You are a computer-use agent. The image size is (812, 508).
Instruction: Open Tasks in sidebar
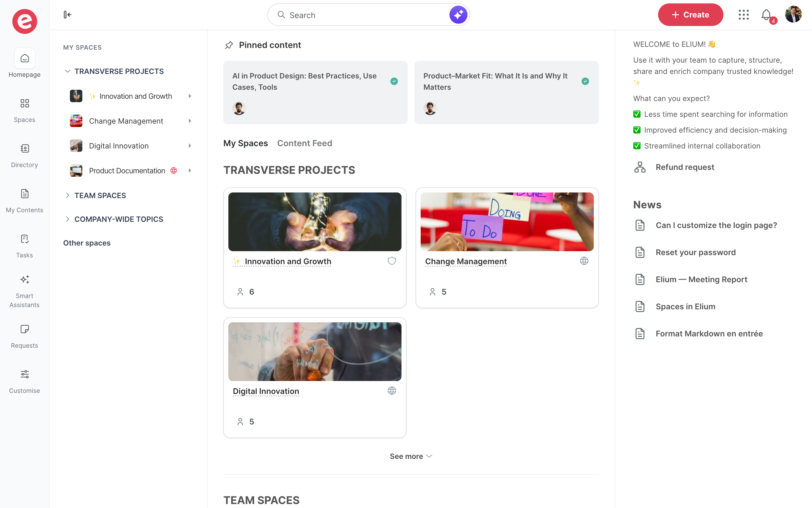(25, 246)
